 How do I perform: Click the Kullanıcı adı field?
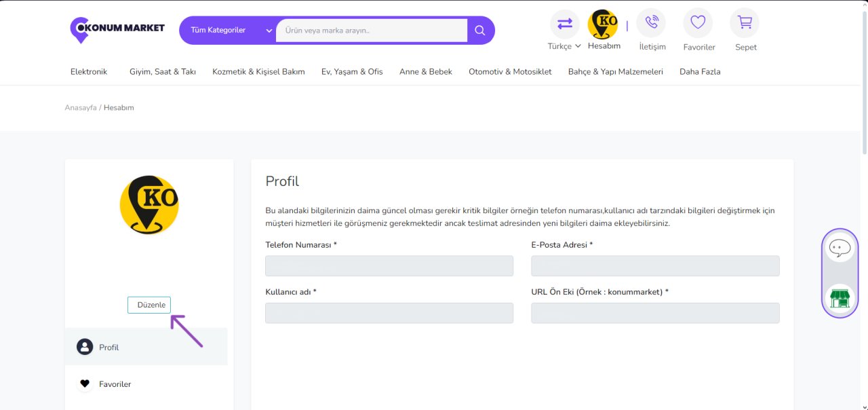click(389, 313)
